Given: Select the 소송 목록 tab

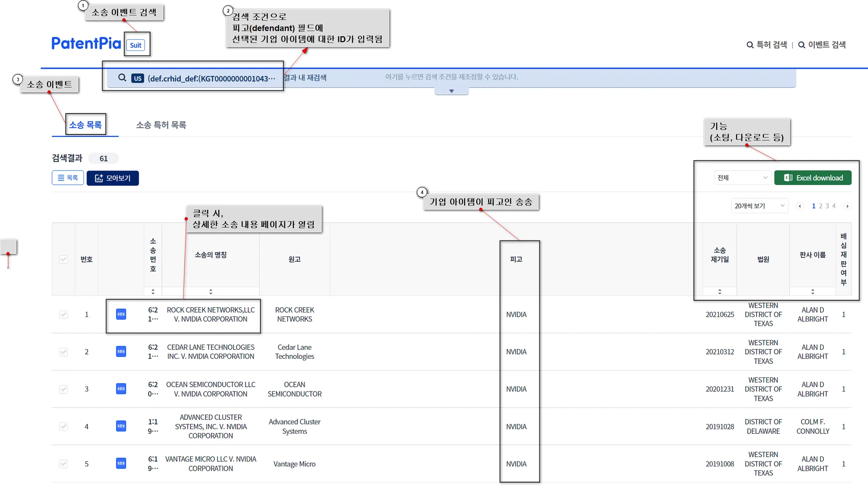Looking at the screenshot, I should tap(85, 125).
